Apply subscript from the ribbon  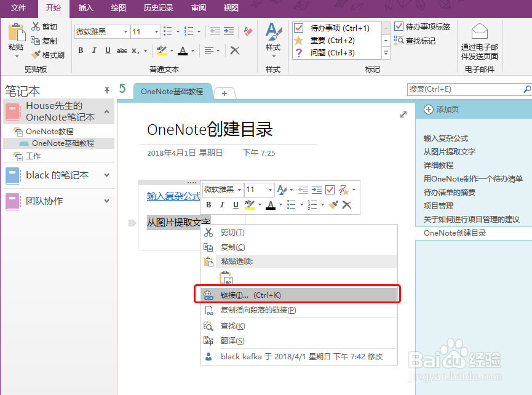tap(135, 50)
